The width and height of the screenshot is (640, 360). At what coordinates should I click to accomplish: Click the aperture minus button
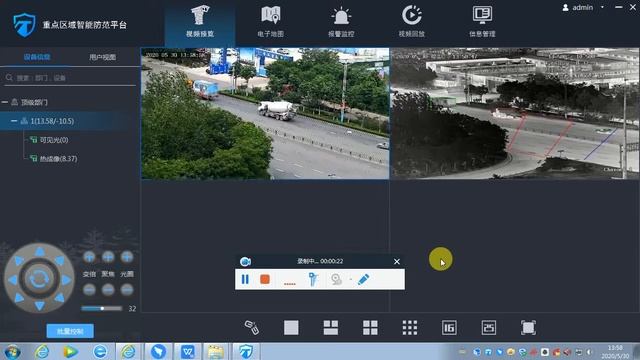click(x=127, y=290)
